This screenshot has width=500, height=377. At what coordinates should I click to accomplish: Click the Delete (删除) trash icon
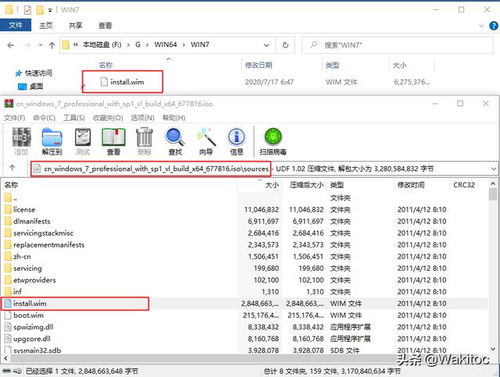144,141
